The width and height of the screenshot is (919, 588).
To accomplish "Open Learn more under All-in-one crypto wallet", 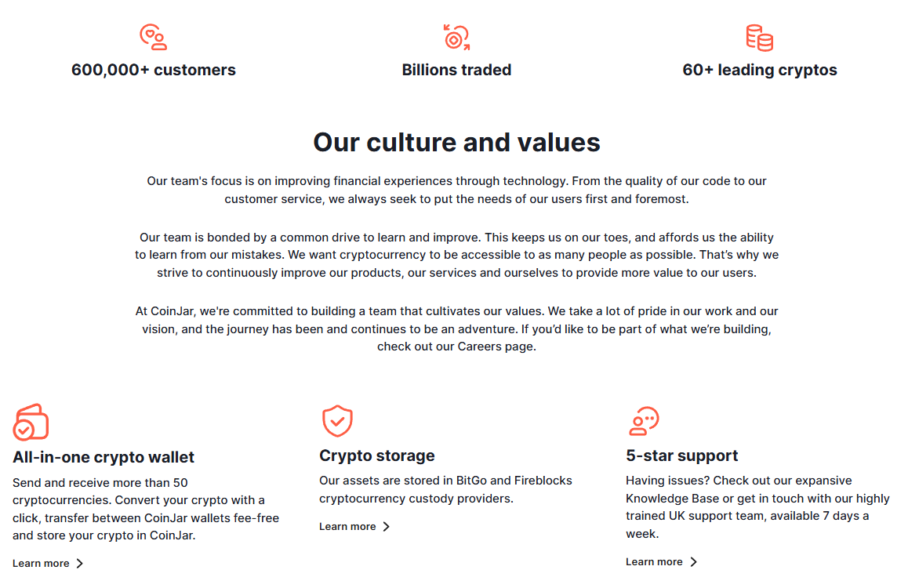I will [x=41, y=564].
